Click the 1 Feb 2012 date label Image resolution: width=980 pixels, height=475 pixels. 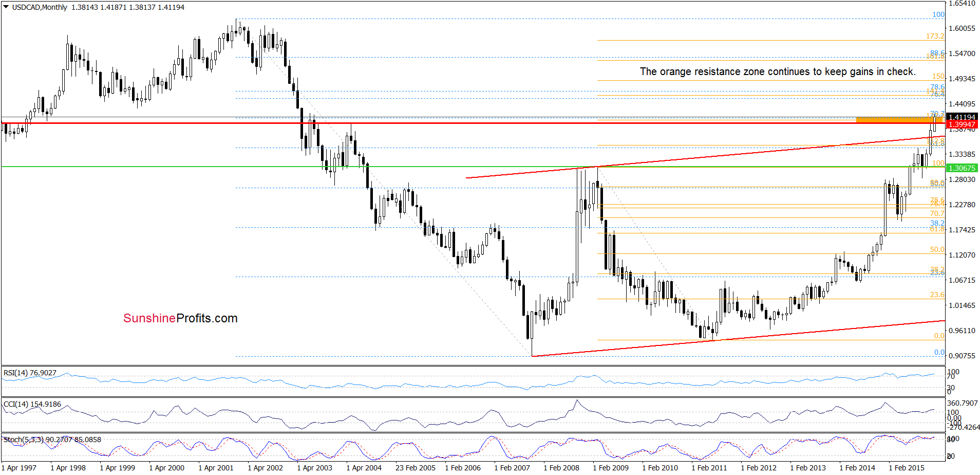tap(759, 468)
